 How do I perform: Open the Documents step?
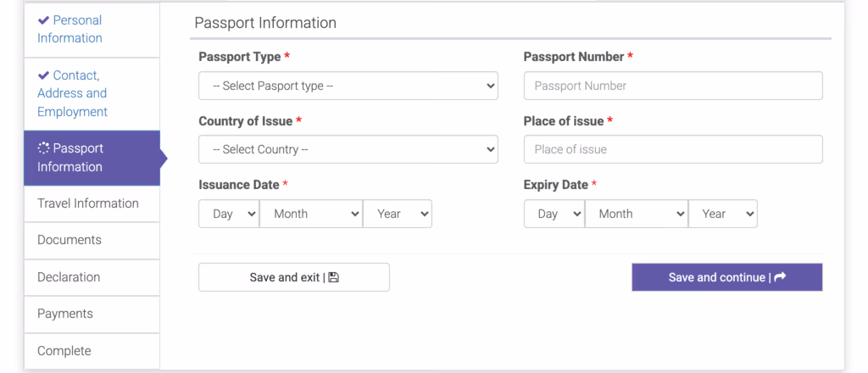pos(92,240)
